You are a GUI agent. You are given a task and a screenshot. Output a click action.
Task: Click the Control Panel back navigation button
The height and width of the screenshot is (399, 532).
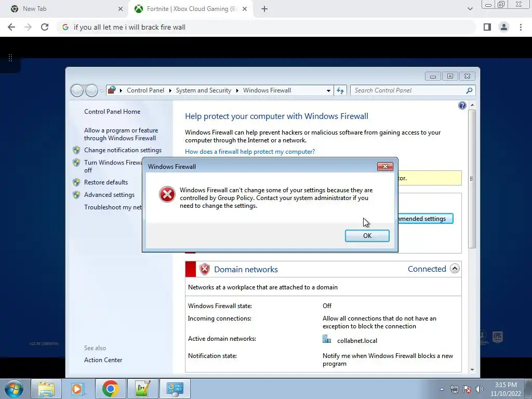click(x=77, y=90)
